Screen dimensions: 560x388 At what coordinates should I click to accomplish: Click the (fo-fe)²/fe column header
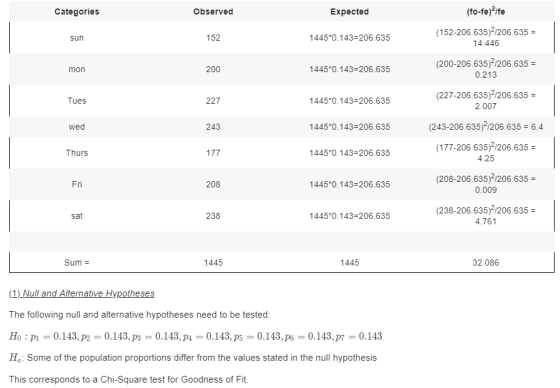[x=486, y=11]
